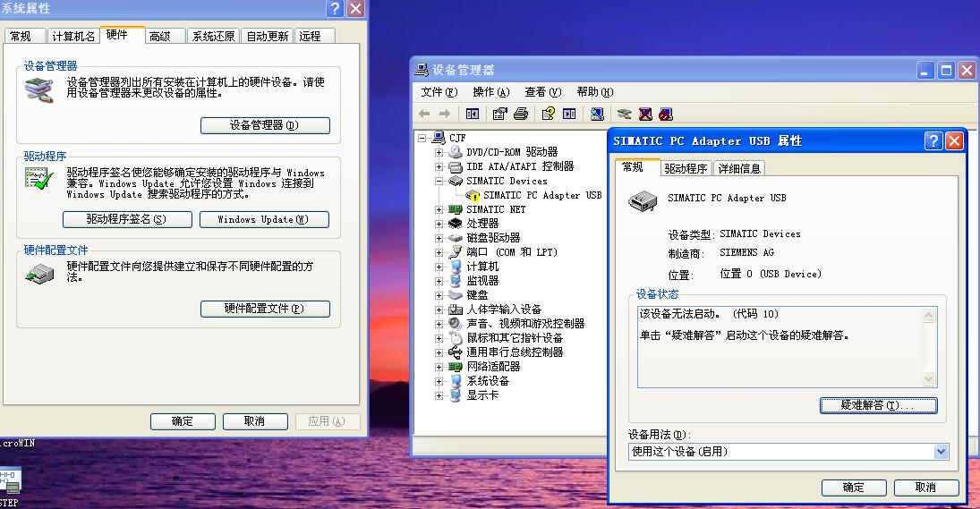
Task: Switch to the Driver (驱动程序) tab
Action: (686, 169)
